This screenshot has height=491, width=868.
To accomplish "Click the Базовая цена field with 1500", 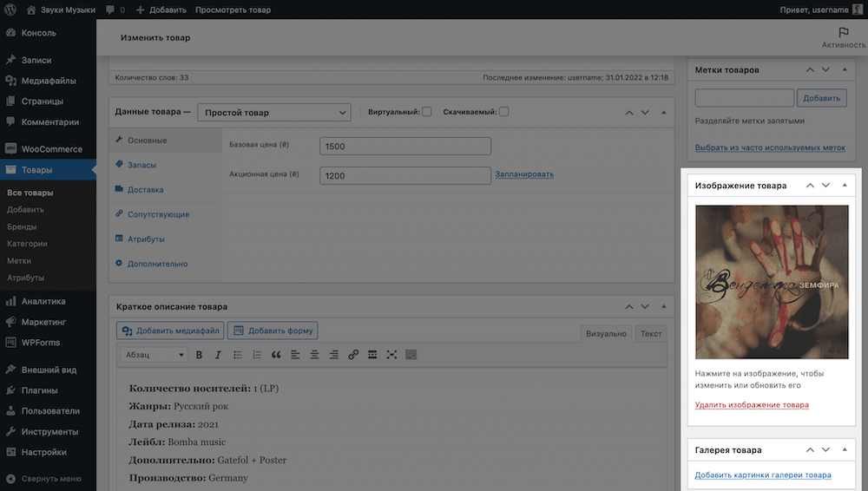I will tap(405, 146).
